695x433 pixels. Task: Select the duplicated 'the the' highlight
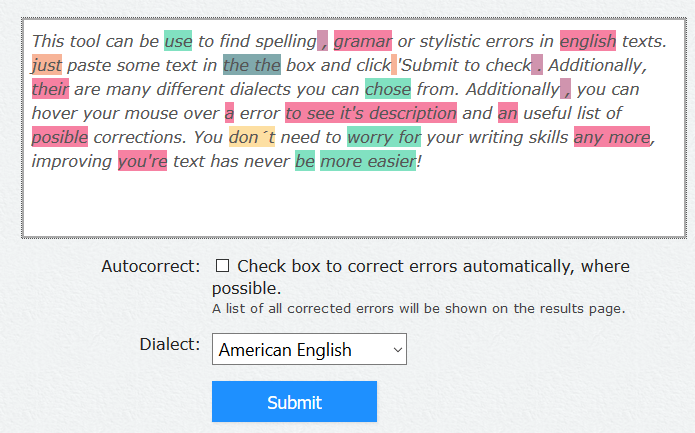[252, 65]
